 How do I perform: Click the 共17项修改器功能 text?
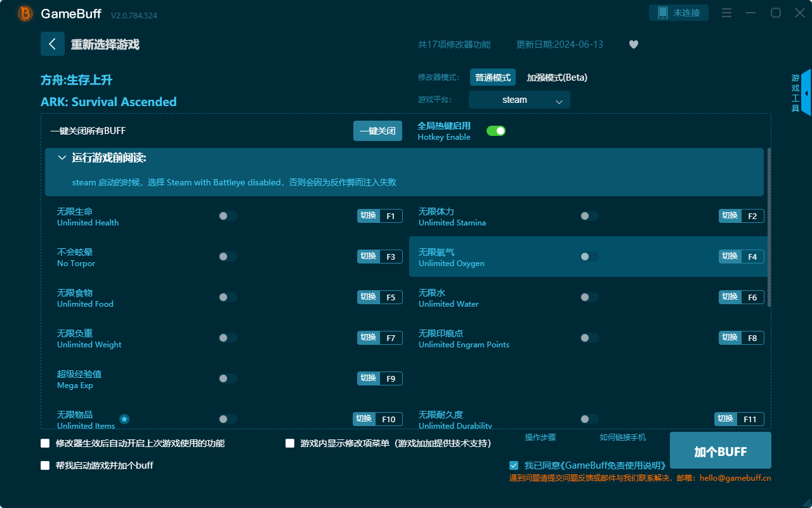tap(454, 44)
